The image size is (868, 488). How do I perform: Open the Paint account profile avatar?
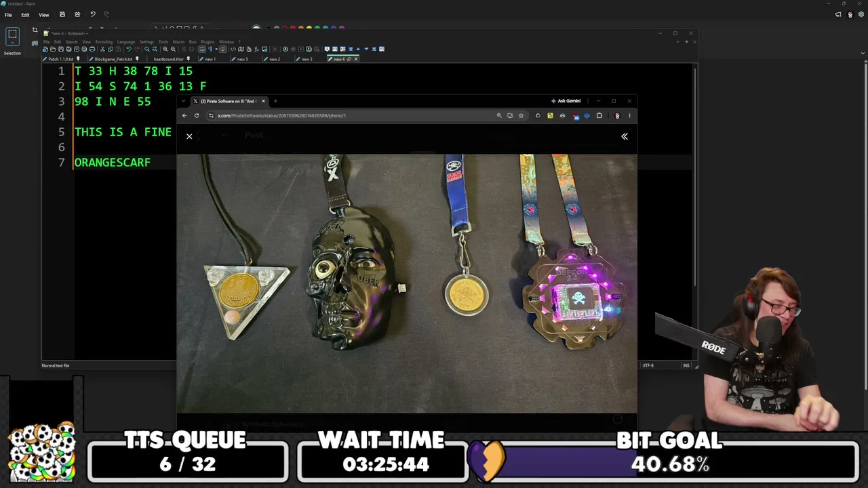(850, 14)
